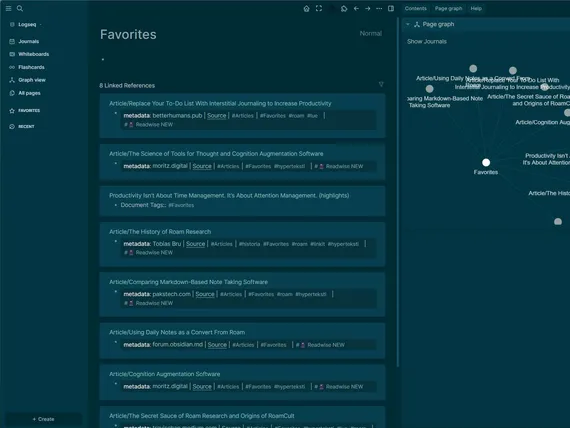Click the Flashcards infinity icon
The height and width of the screenshot is (428, 570).
click(12, 67)
